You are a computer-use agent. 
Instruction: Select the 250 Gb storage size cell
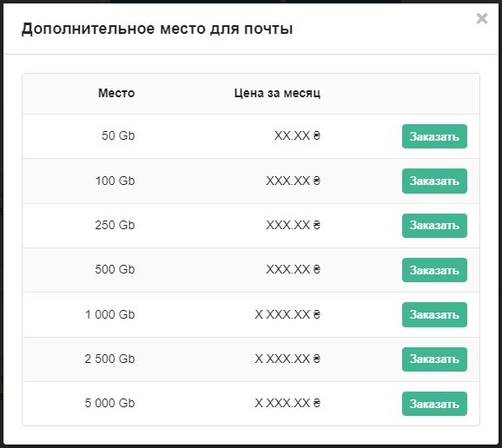[x=115, y=225]
